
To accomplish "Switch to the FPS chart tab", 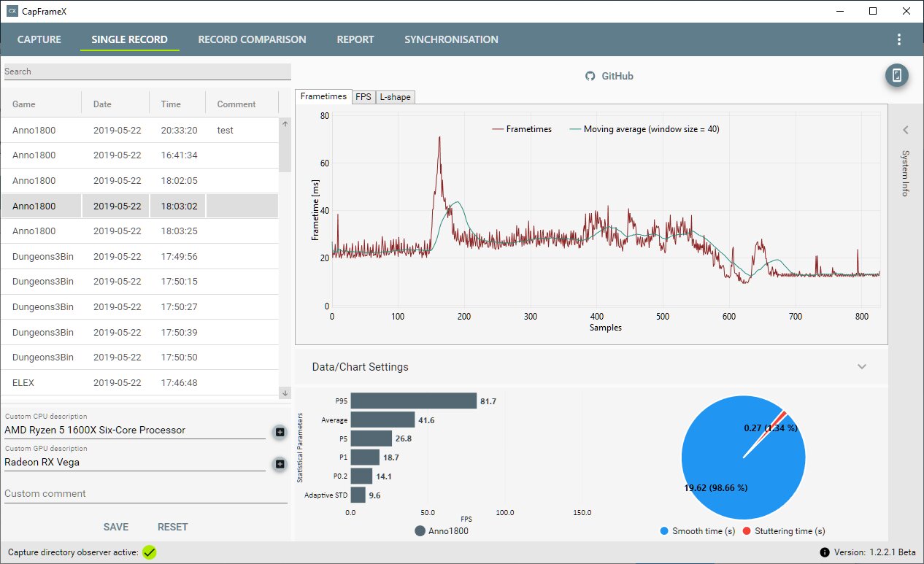I will (x=363, y=97).
